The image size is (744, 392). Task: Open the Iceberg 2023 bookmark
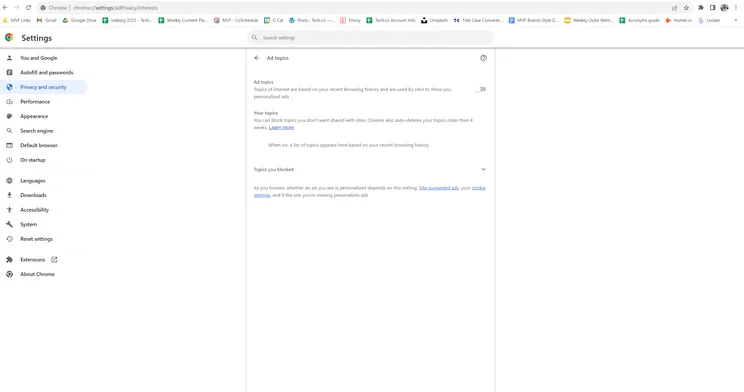[x=127, y=20]
